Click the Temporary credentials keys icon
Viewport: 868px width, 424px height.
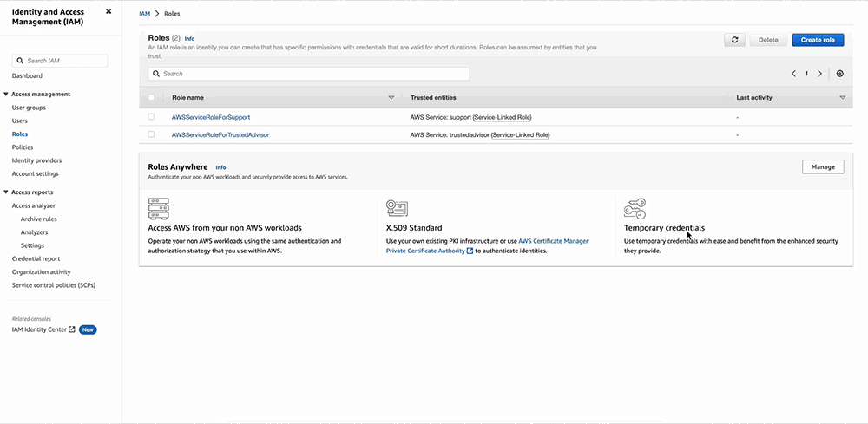[635, 209]
